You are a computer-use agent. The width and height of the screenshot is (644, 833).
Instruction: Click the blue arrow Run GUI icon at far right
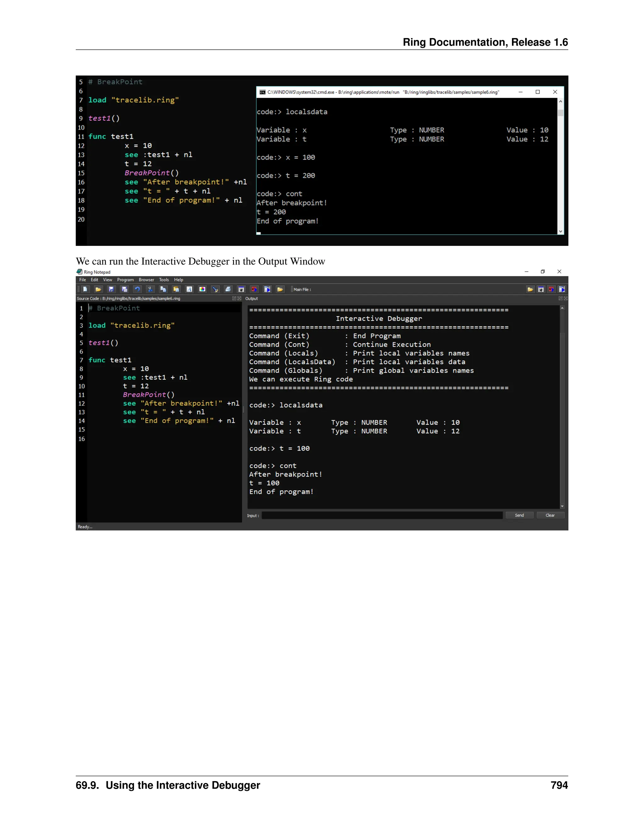562,289
